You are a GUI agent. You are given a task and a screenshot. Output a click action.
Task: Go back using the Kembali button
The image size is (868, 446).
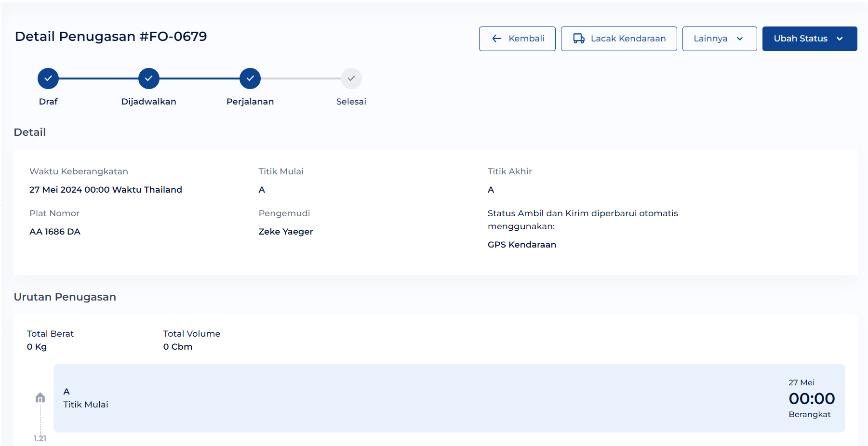click(x=517, y=39)
